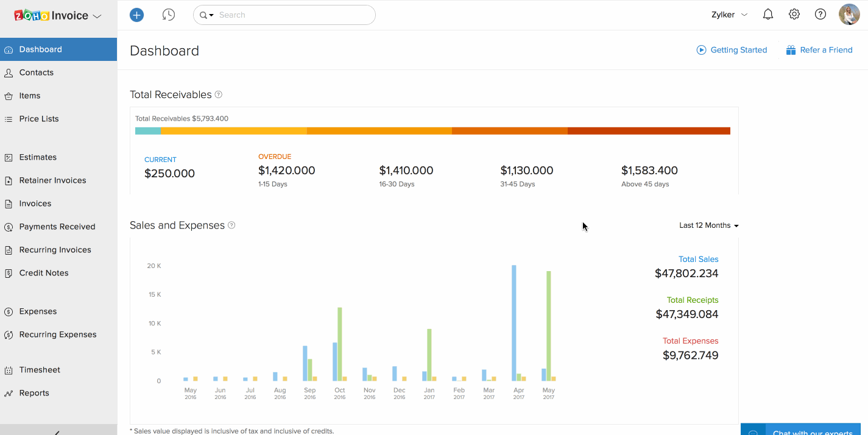Click the Refer a Friend link

click(819, 50)
